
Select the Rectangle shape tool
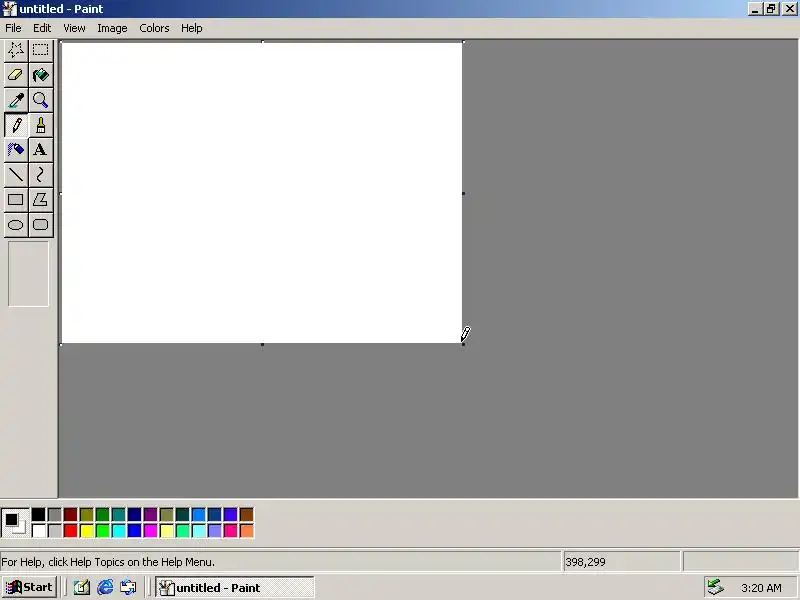pos(16,200)
